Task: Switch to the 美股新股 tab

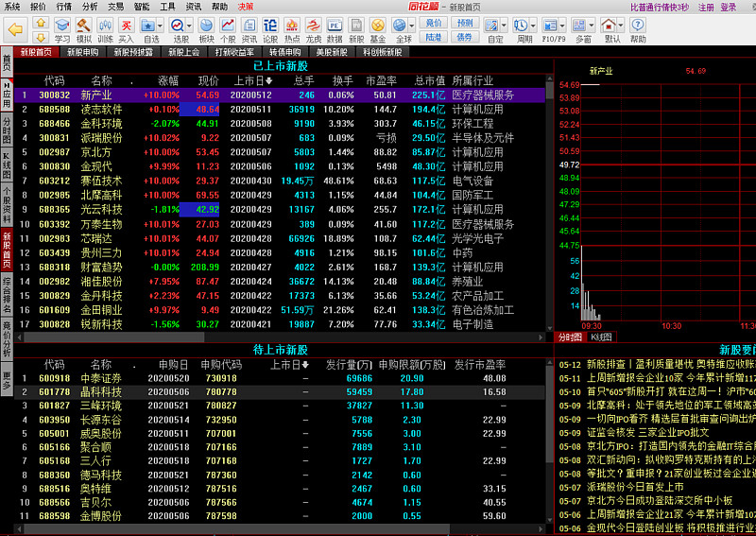Action: coord(332,52)
